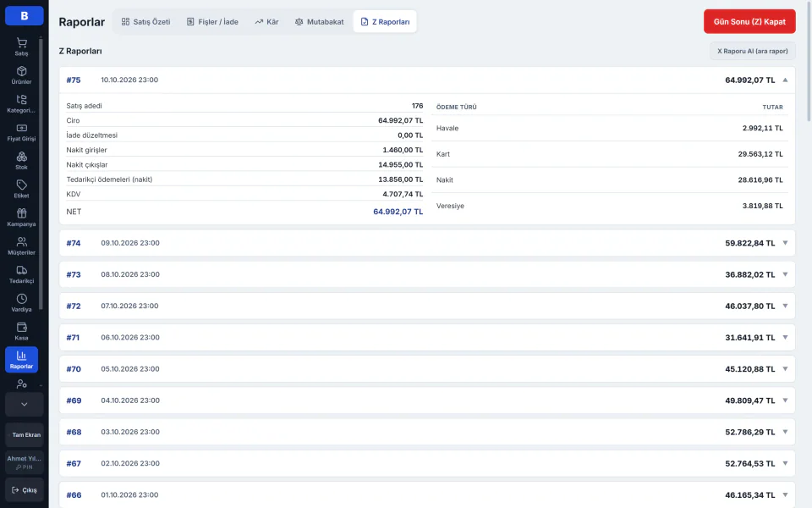Click the sidebar vertical scrollbar

[41, 174]
